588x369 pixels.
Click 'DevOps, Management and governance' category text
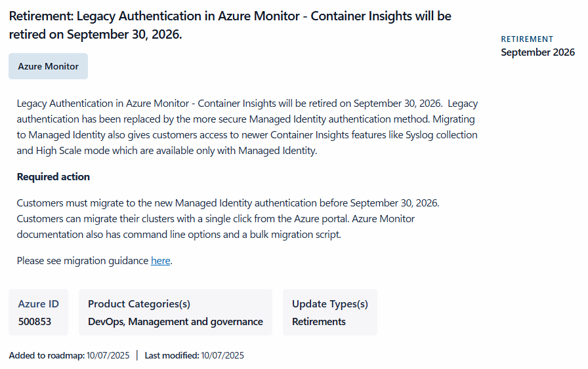click(175, 322)
